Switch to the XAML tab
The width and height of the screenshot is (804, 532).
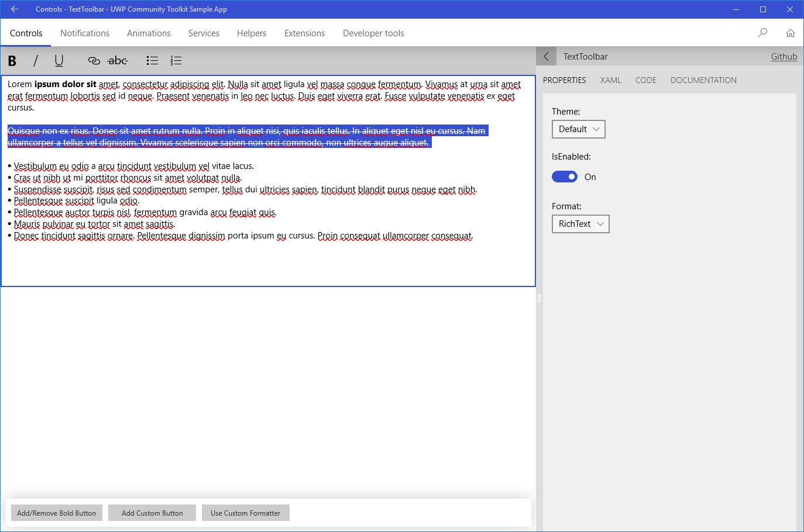click(611, 80)
